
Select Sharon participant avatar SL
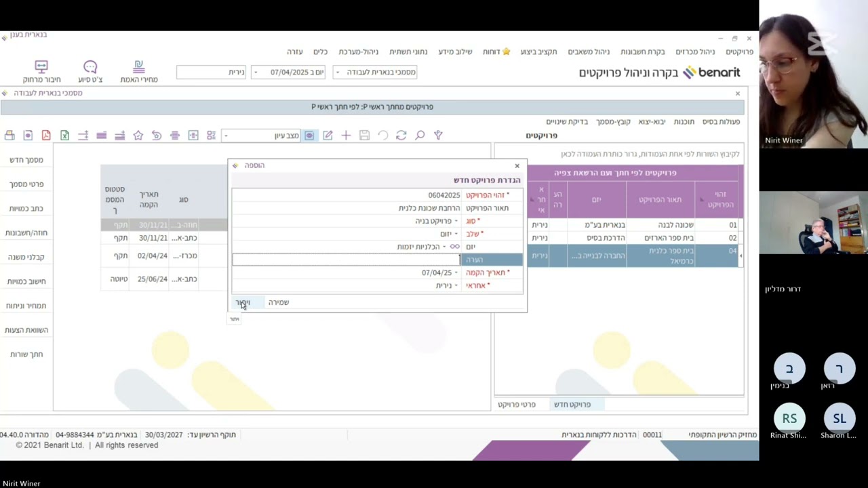click(840, 418)
